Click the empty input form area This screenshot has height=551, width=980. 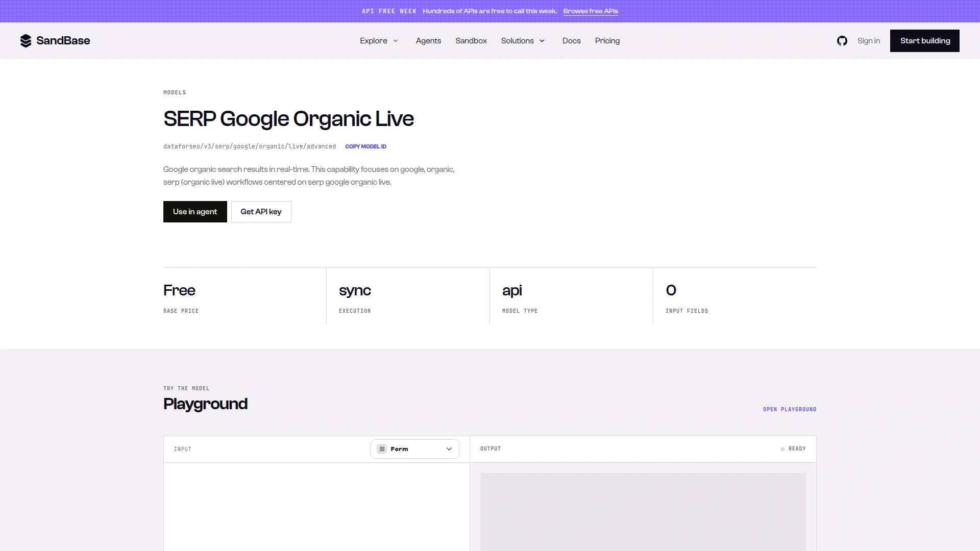pos(316,507)
